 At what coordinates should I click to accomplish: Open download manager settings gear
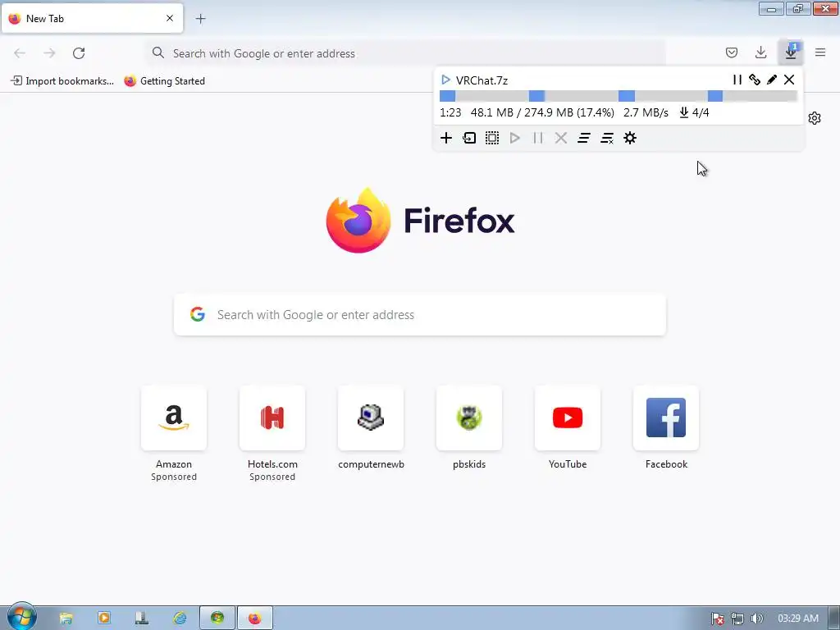630,138
